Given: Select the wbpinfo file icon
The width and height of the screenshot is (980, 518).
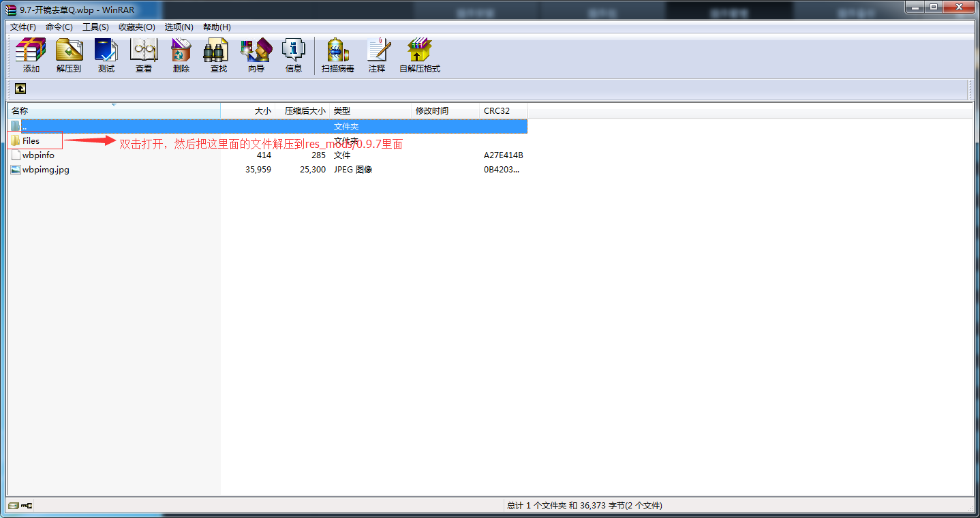Looking at the screenshot, I should 16,155.
